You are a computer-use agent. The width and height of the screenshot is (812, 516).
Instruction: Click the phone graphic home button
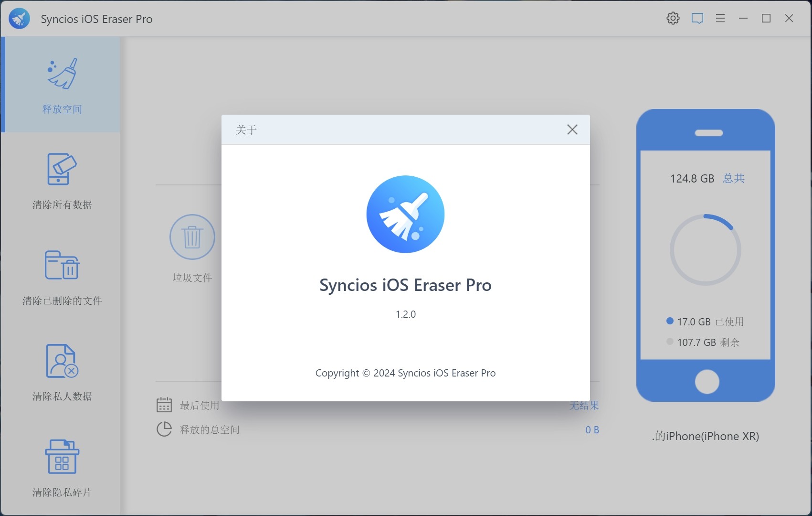(707, 382)
